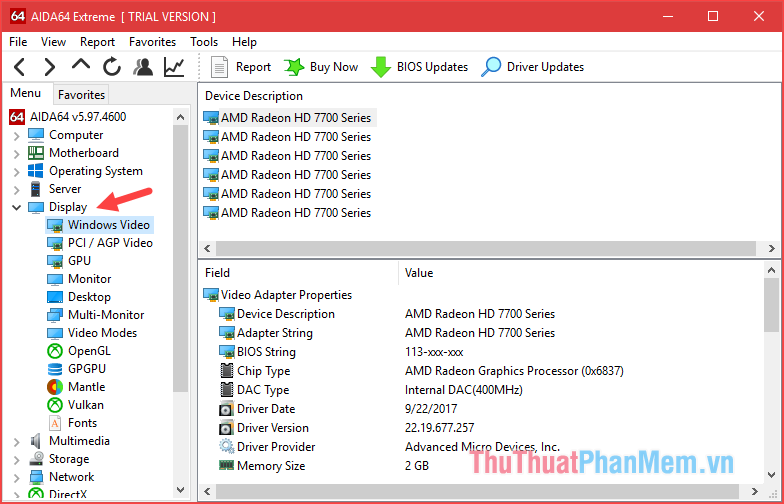Open the View menu
This screenshot has width=784, height=504.
click(53, 42)
